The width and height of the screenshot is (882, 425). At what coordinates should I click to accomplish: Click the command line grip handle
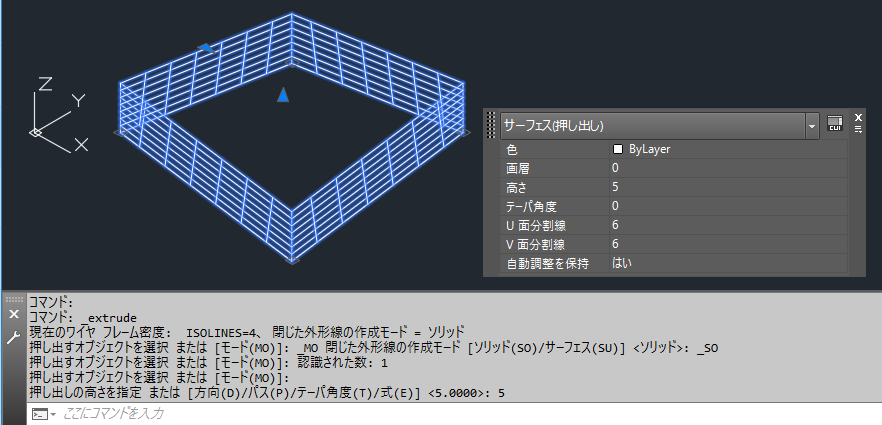[x=14, y=299]
